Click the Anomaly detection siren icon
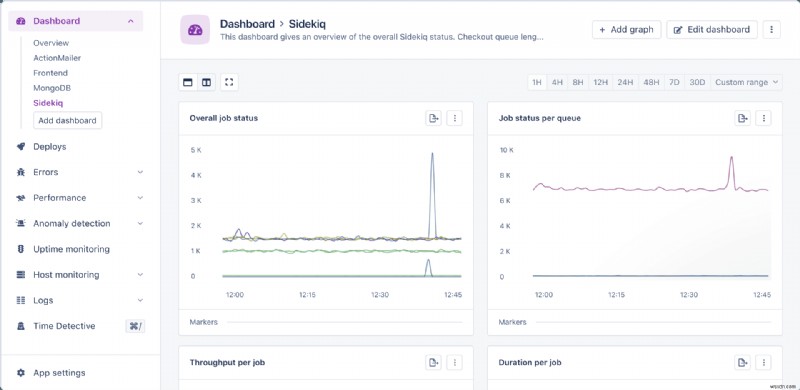 click(20, 223)
